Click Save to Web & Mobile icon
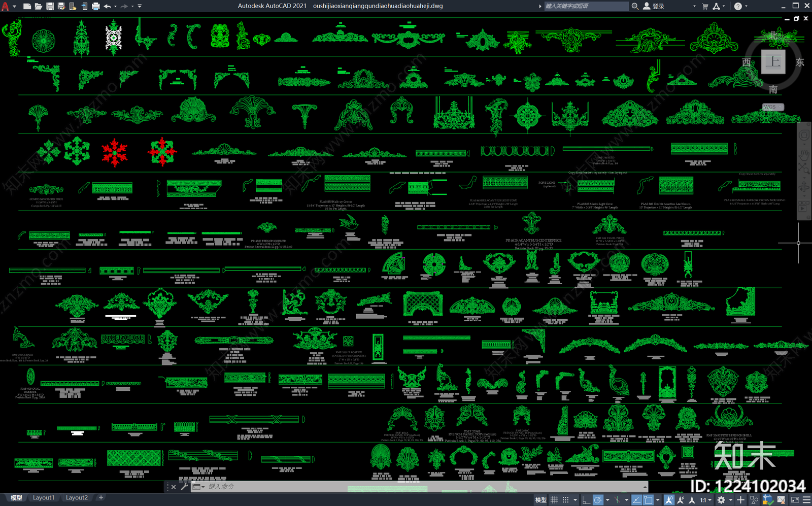Image resolution: width=812 pixels, height=506 pixels. 84,6
